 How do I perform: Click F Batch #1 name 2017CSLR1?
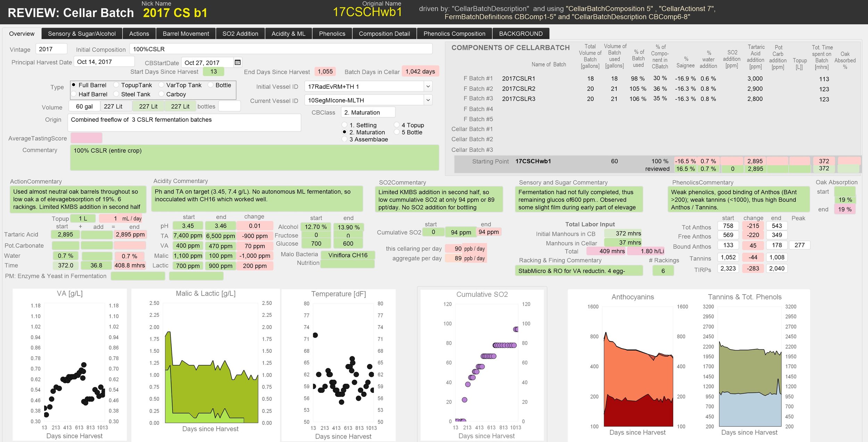[518, 78]
